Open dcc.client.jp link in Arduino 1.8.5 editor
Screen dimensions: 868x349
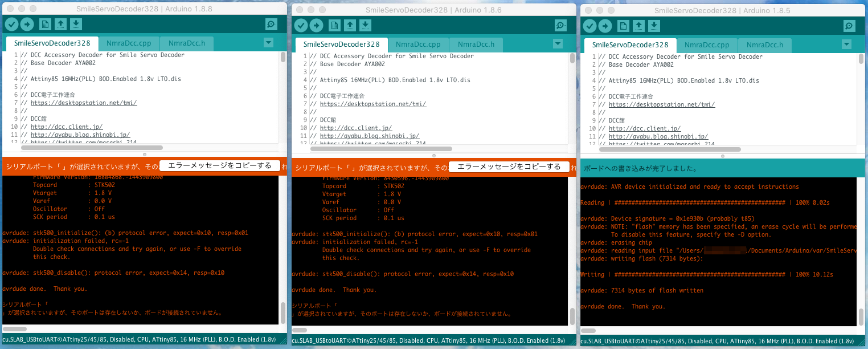[x=645, y=129]
